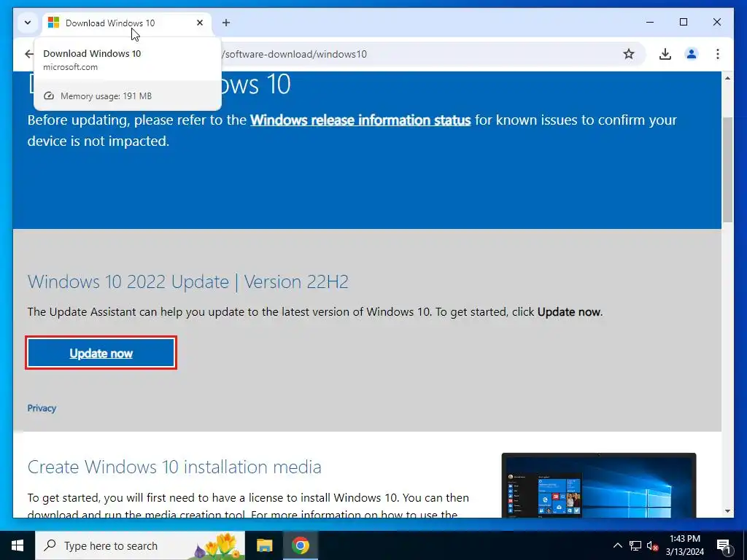Click the muted volume tray icon
Image resolution: width=747 pixels, height=560 pixels.
(652, 545)
